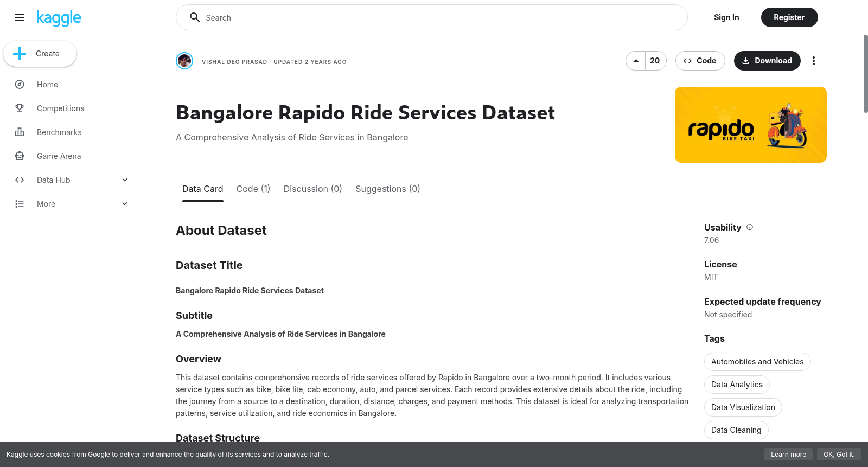Viewport: 868px width, 467px height.
Task: Click the 'Bangalore Rapido Ride Services Dataset' main title
Action: (x=366, y=113)
